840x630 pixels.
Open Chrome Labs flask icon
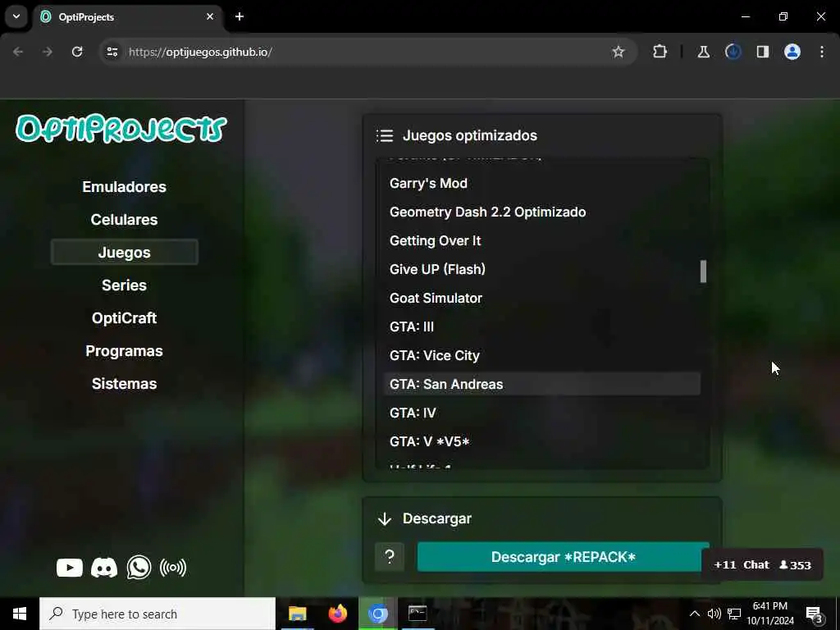pyautogui.click(x=703, y=52)
